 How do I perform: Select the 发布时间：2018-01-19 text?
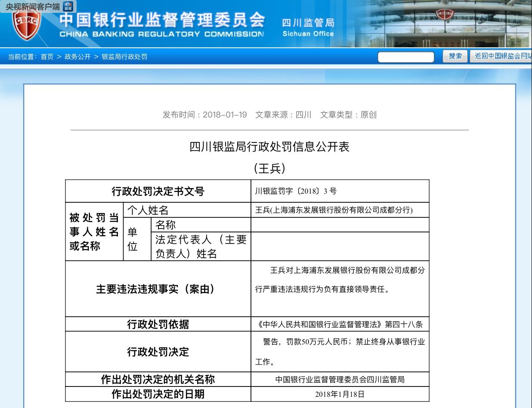coord(204,114)
